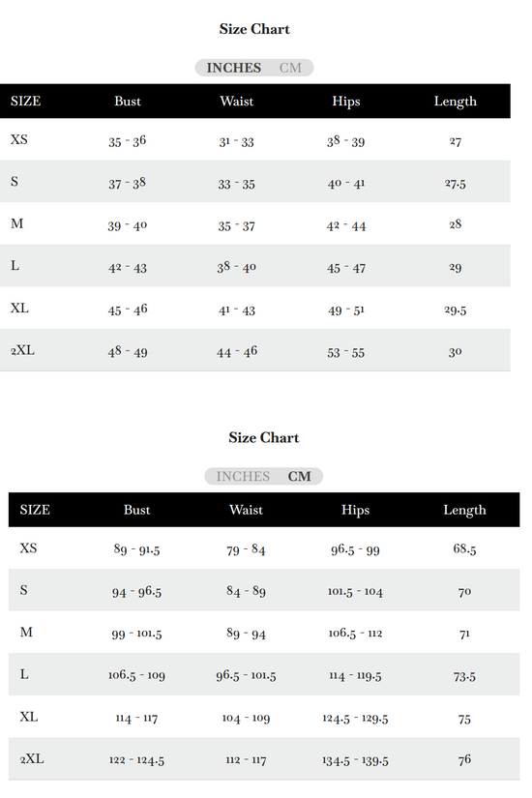Click the M size label in inches table

pos(16,223)
